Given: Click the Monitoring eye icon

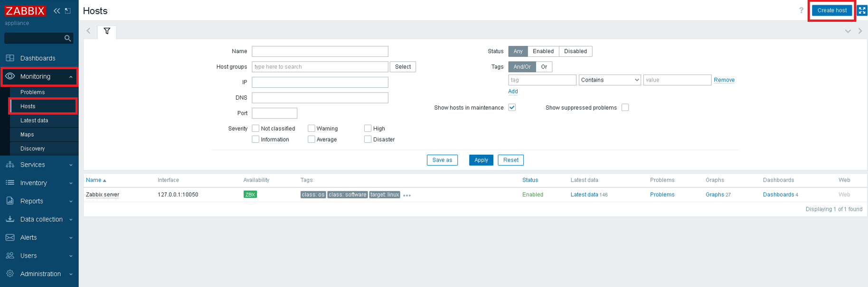Looking at the screenshot, I should tap(10, 76).
